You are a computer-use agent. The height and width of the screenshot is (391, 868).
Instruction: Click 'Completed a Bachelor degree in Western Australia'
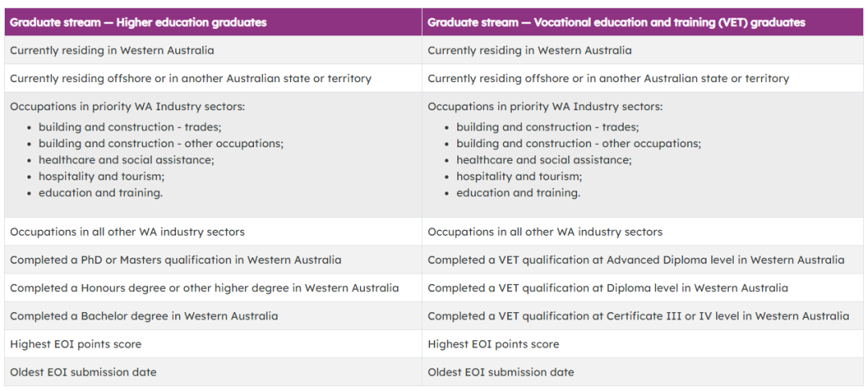click(x=144, y=316)
